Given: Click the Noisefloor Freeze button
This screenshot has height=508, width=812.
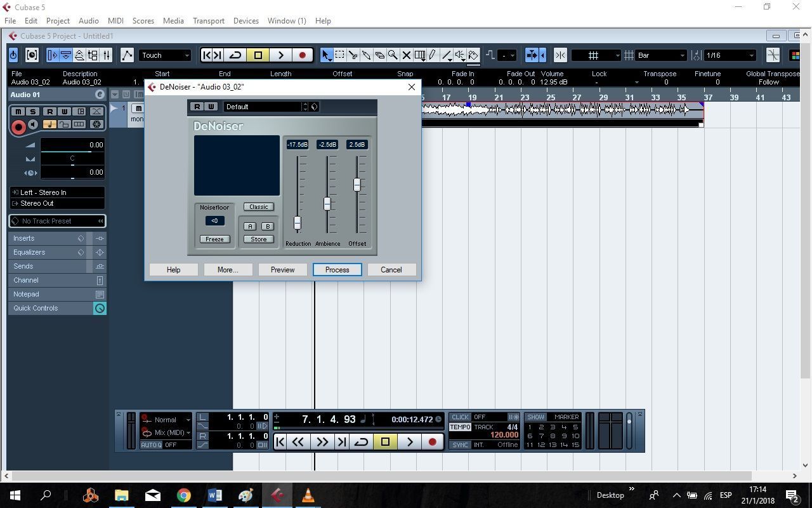Looking at the screenshot, I should 214,239.
